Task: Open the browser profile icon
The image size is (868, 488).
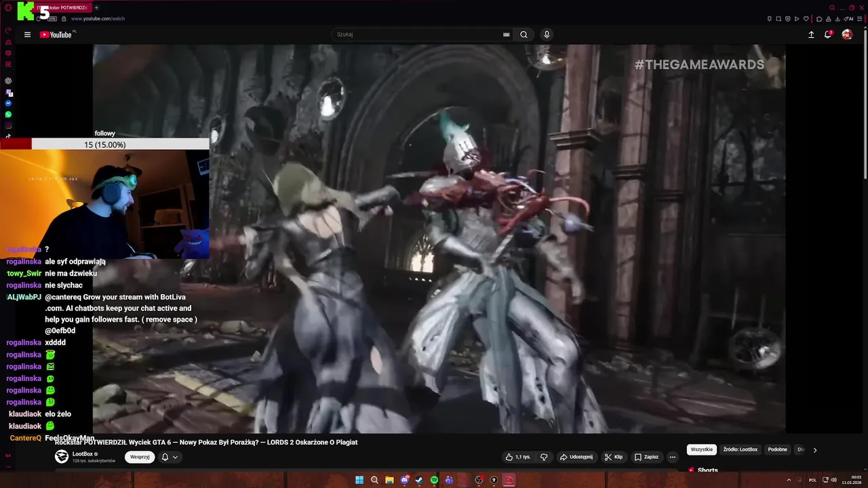Action: (829, 18)
